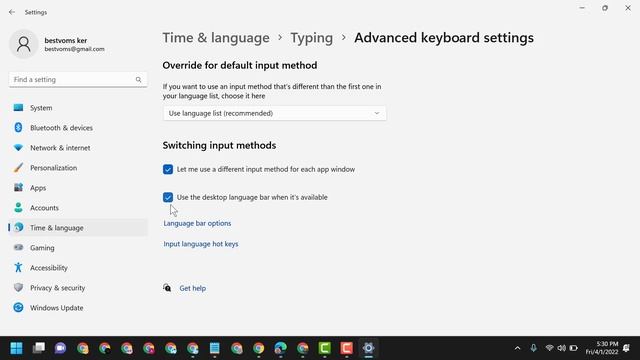Select Time & language in the sidebar
The image size is (640, 360).
pyautogui.click(x=78, y=228)
